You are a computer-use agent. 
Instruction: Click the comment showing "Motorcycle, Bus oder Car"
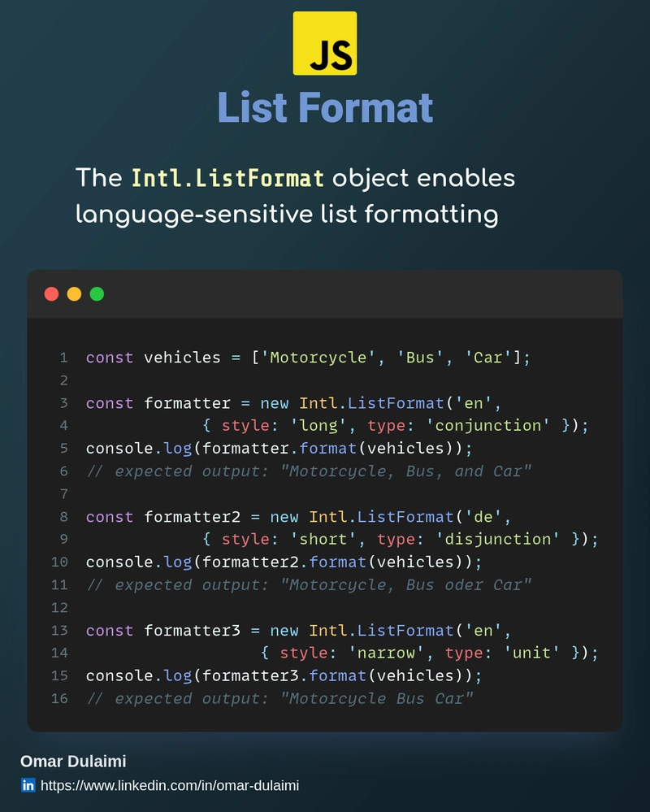[309, 585]
